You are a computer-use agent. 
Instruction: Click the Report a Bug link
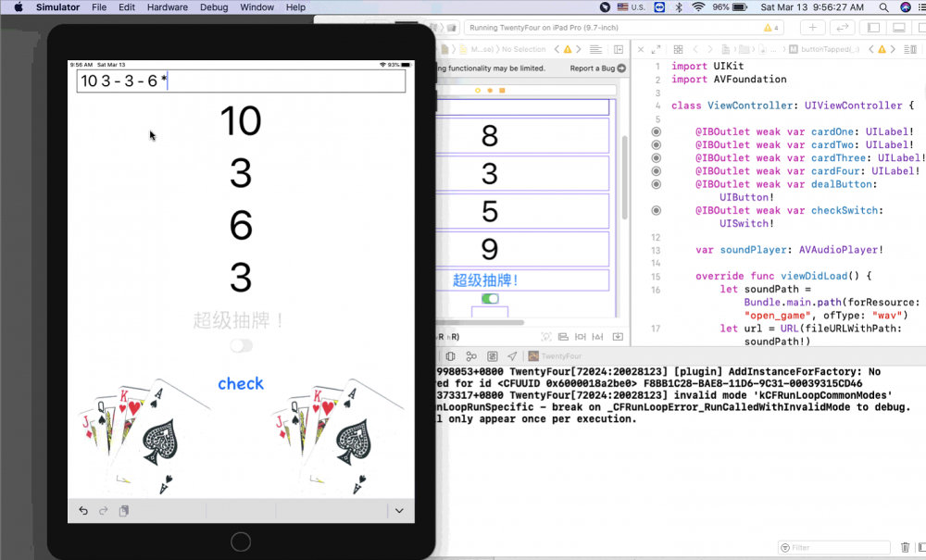(x=593, y=68)
